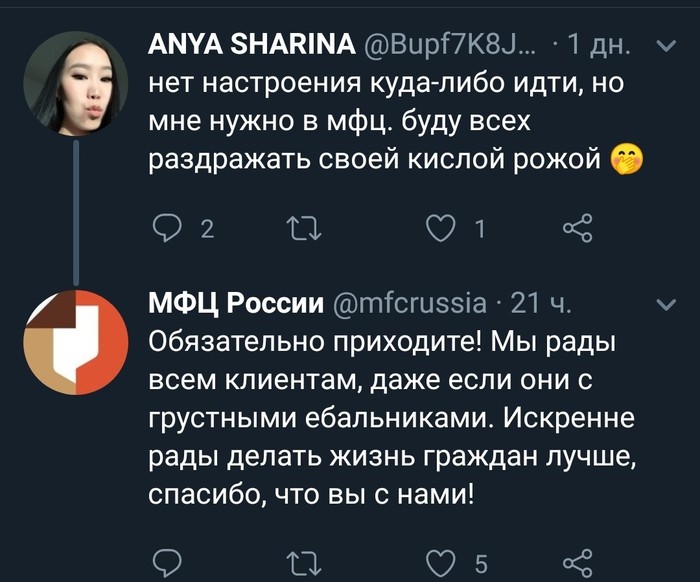Share Anya Sharina's tweet
The width and height of the screenshot is (700, 582).
pos(578,229)
